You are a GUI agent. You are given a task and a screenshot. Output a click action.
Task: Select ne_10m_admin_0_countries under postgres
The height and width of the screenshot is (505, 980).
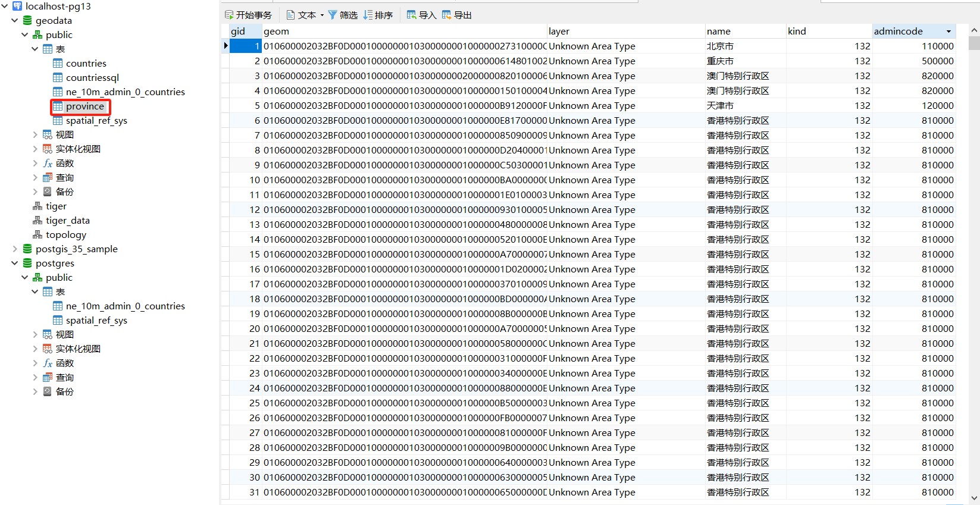point(126,306)
